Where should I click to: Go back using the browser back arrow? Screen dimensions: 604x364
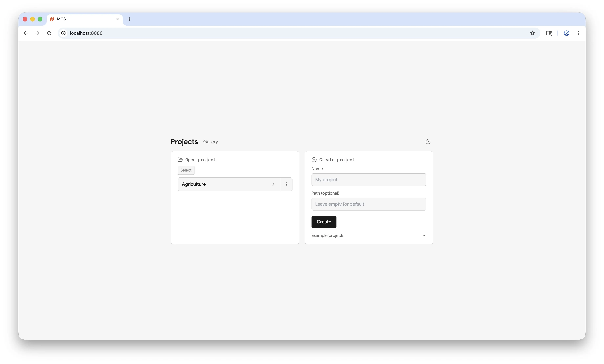click(25, 33)
